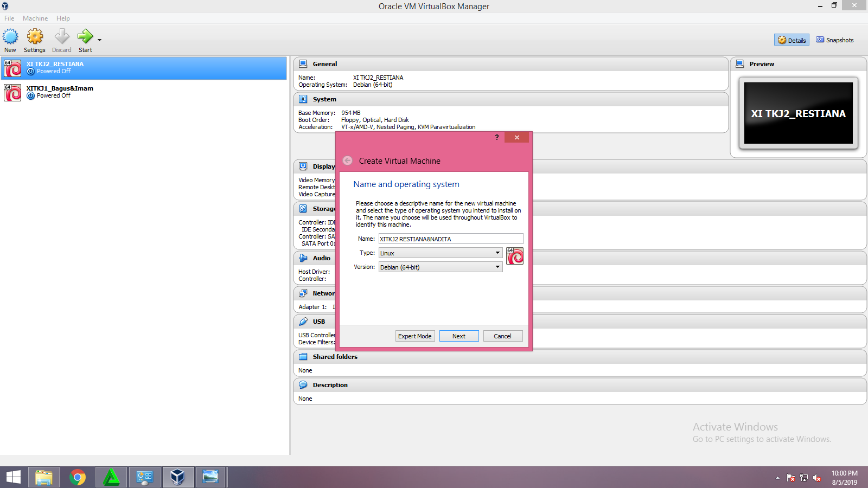The image size is (868, 488).
Task: Click the 'Debian (64-bit)' operating system value
Action: (373, 85)
